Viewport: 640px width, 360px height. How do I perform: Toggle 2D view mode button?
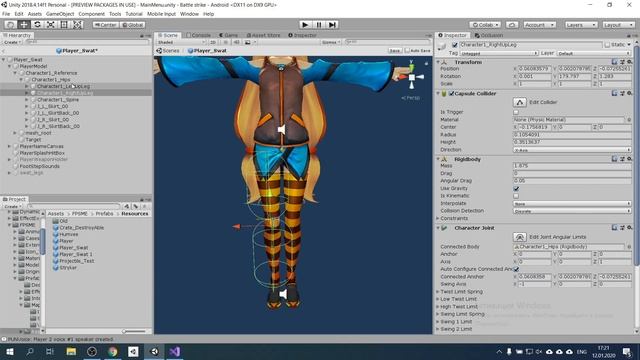(x=213, y=42)
